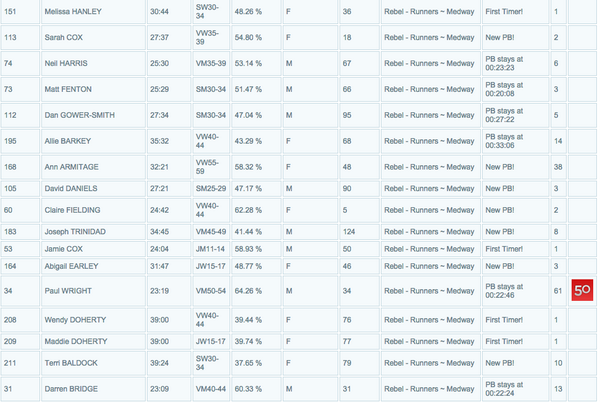
Task: Click club name in Paul WRIGHT row
Action: [x=429, y=291]
